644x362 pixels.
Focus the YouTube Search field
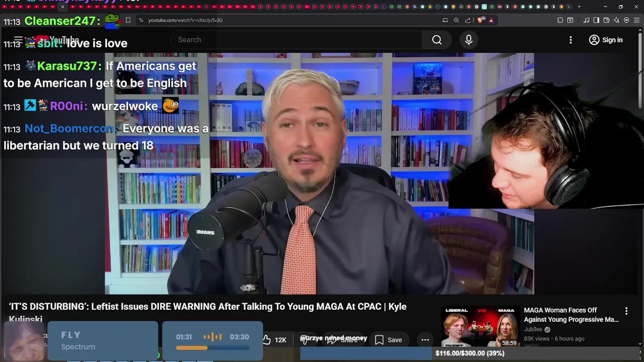(x=297, y=40)
